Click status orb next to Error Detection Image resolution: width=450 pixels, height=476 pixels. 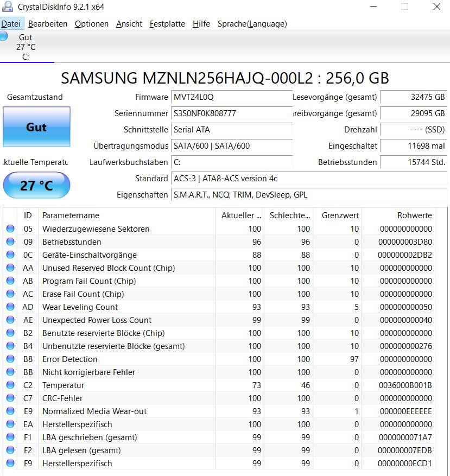coord(10,359)
